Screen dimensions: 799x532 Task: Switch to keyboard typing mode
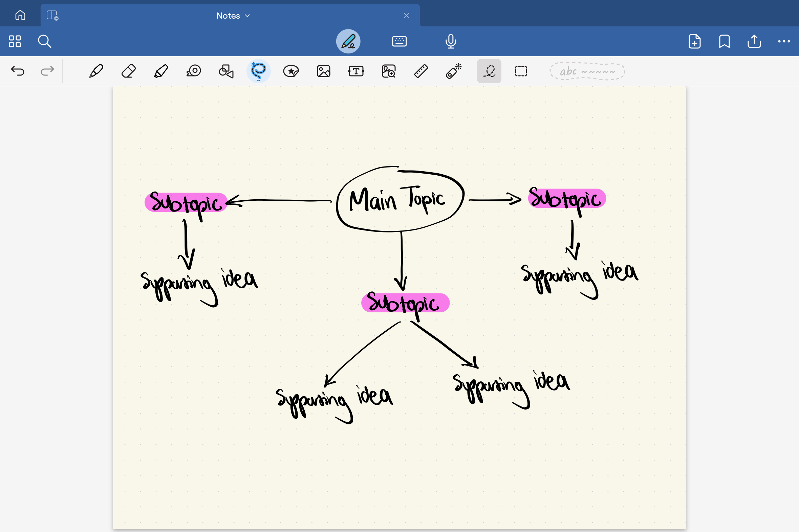pos(399,41)
